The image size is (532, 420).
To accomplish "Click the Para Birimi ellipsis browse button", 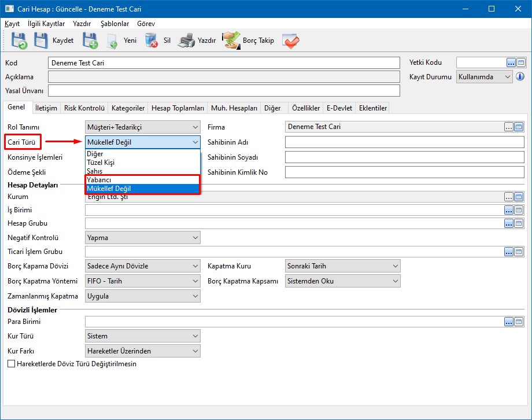I will pyautogui.click(x=509, y=322).
